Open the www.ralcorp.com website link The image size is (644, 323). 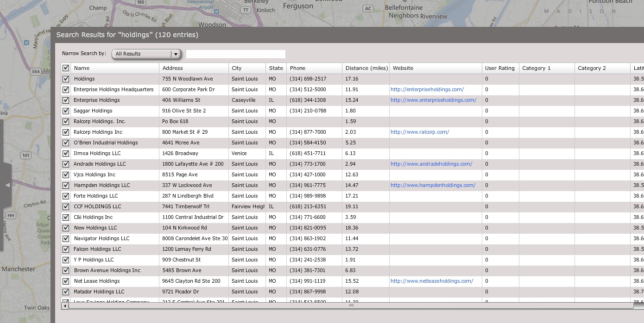tap(420, 132)
